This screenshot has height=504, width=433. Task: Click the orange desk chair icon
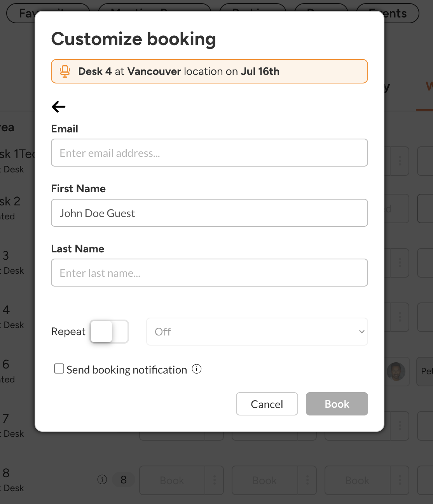pos(65,71)
